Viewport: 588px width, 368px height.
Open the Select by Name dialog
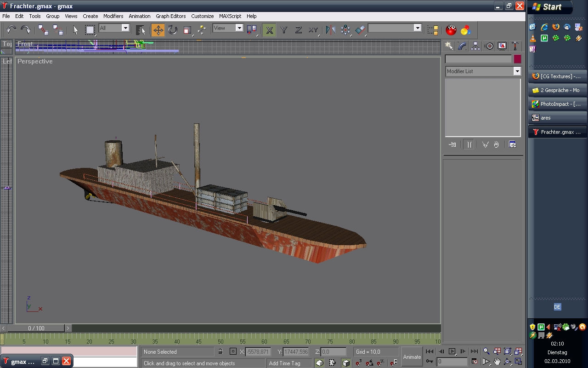click(141, 30)
